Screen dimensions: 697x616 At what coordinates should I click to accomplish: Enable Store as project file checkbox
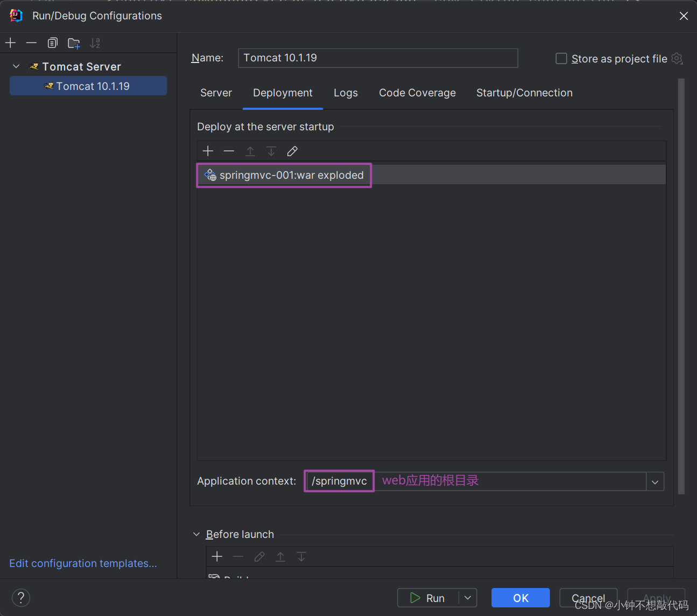(561, 58)
